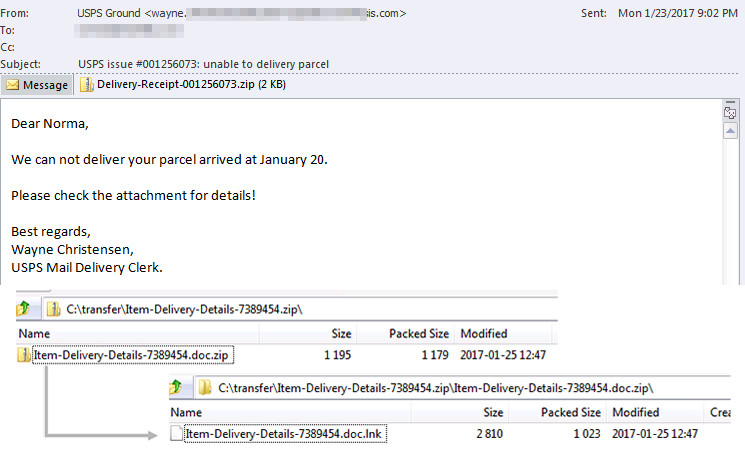This screenshot has width=745, height=452.
Task: Open the Message tab
Action: point(37,85)
